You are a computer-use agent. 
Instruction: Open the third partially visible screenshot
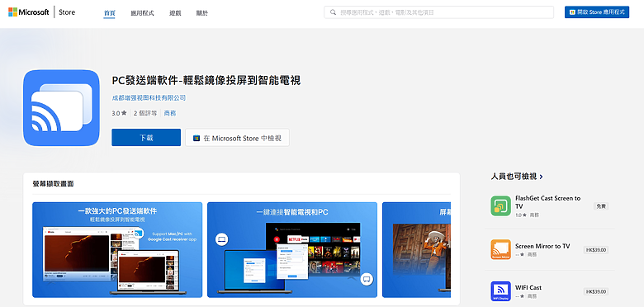tap(416, 249)
